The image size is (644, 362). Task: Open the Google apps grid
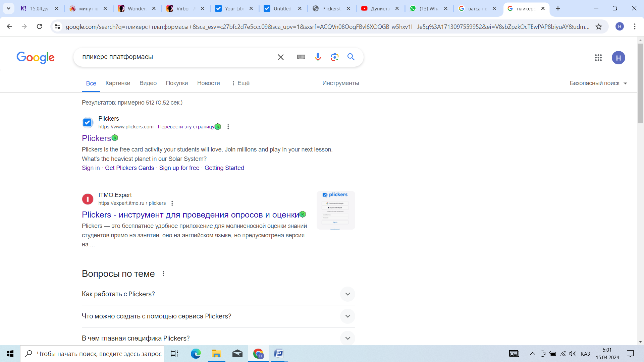pyautogui.click(x=598, y=58)
